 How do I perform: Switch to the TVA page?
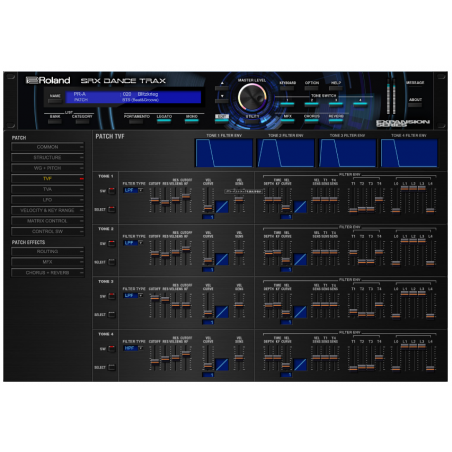click(47, 189)
